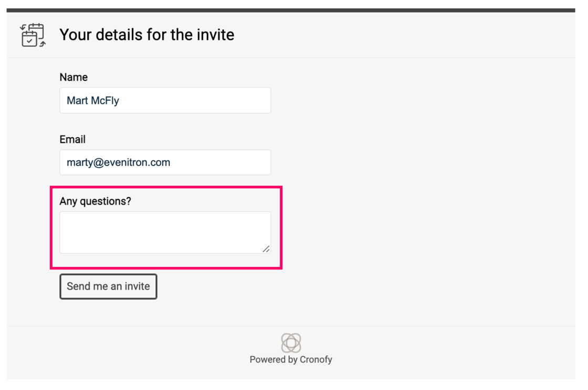The image size is (588, 390).
Task: Place cursor on evenitron.com in Email field
Action: click(137, 162)
